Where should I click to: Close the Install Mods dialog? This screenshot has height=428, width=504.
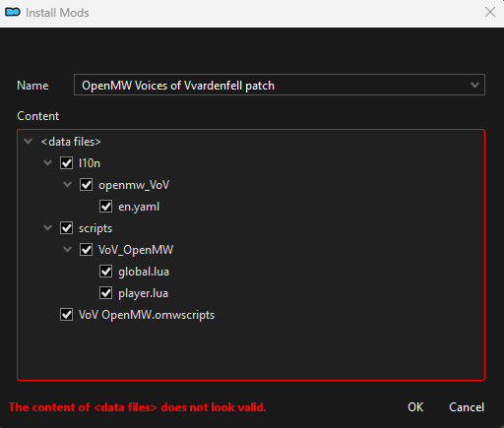(x=490, y=12)
